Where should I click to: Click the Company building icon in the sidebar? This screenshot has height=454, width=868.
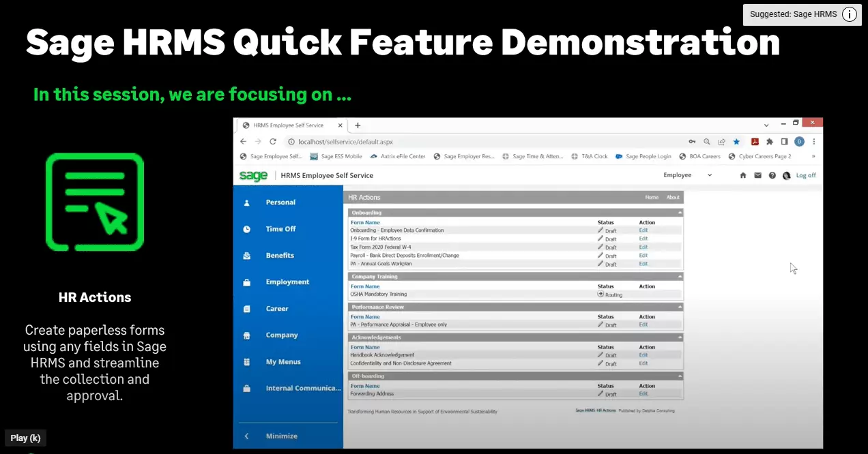(x=247, y=335)
